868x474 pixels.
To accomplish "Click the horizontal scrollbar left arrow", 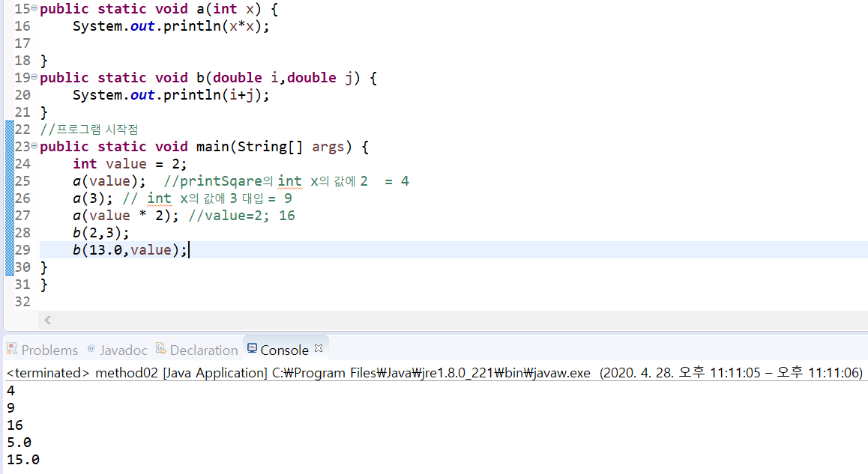I will (48, 320).
